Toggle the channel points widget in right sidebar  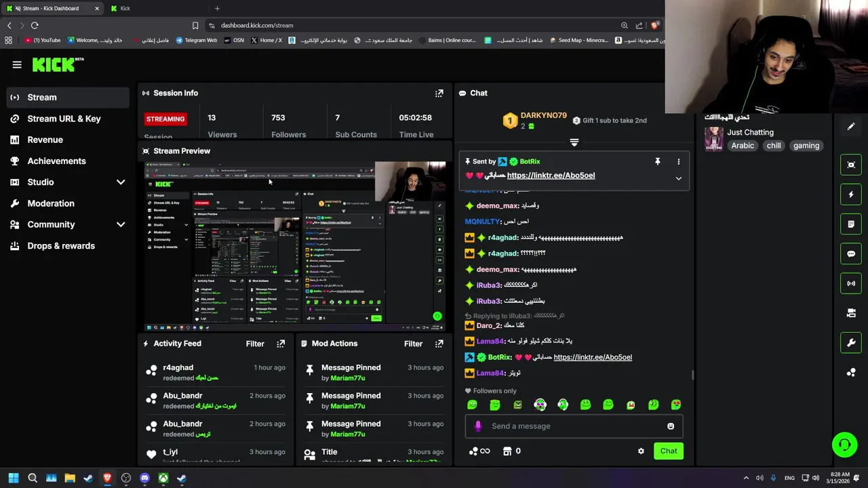point(851,372)
